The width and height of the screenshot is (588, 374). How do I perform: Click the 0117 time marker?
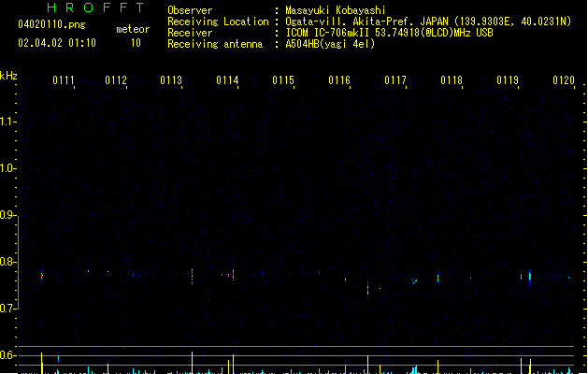pyautogui.click(x=395, y=80)
